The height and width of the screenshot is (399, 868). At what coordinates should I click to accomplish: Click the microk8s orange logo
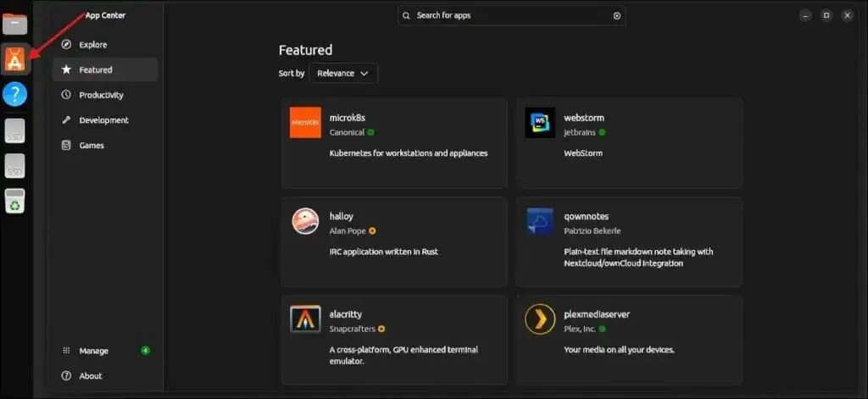(x=305, y=122)
